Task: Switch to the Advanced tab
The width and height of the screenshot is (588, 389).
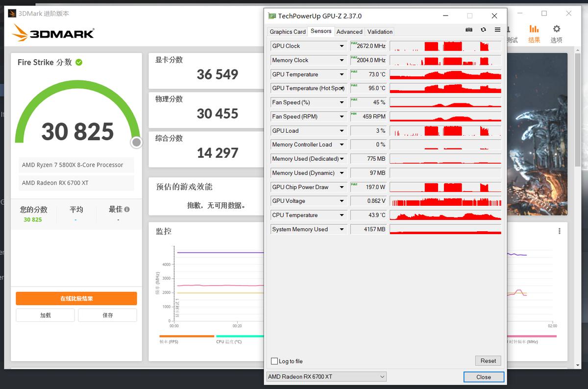Action: [349, 31]
